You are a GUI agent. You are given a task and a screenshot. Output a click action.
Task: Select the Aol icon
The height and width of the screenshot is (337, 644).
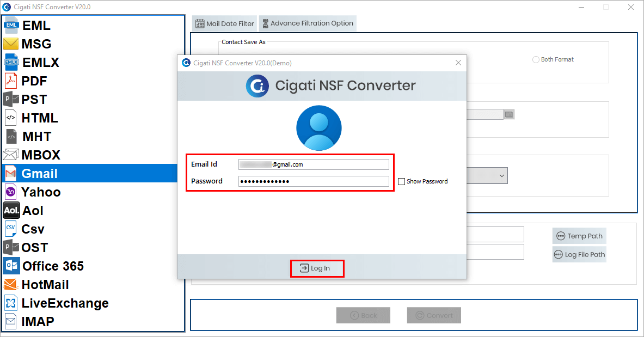(11, 210)
